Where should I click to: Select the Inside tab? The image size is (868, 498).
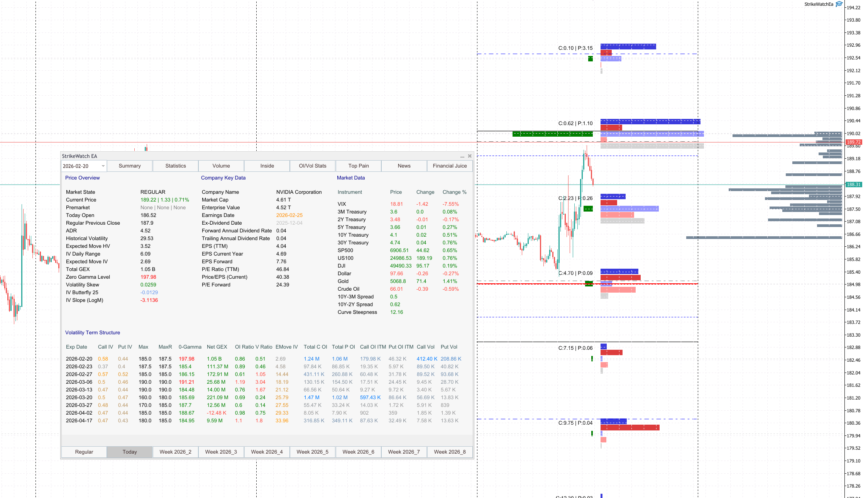(x=267, y=166)
